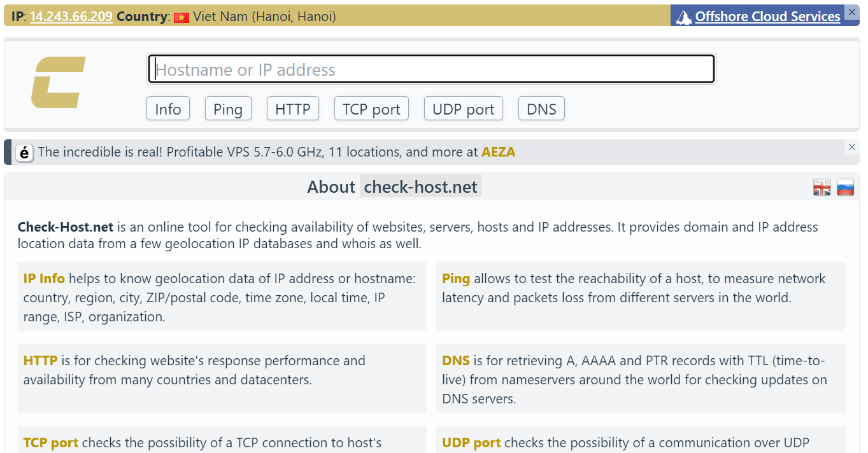Run the Info check button
Viewport: 868px width, 453px height.
point(168,109)
